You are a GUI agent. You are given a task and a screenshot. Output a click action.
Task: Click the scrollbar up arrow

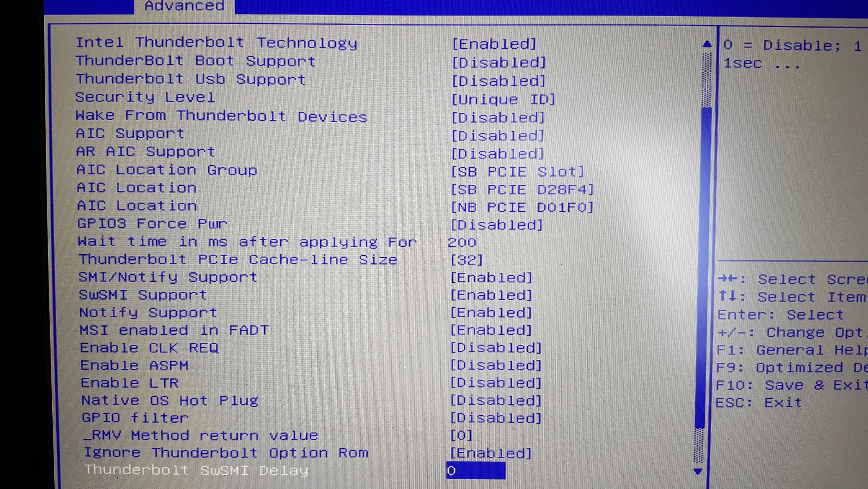pos(707,44)
